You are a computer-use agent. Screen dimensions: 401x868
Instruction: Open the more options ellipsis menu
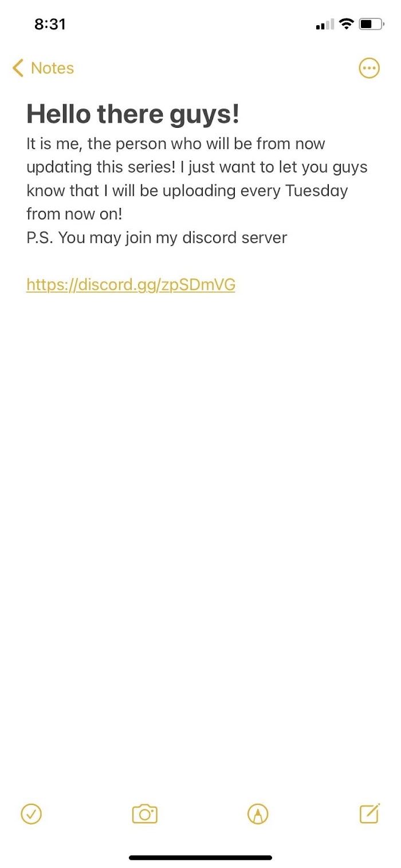point(369,68)
